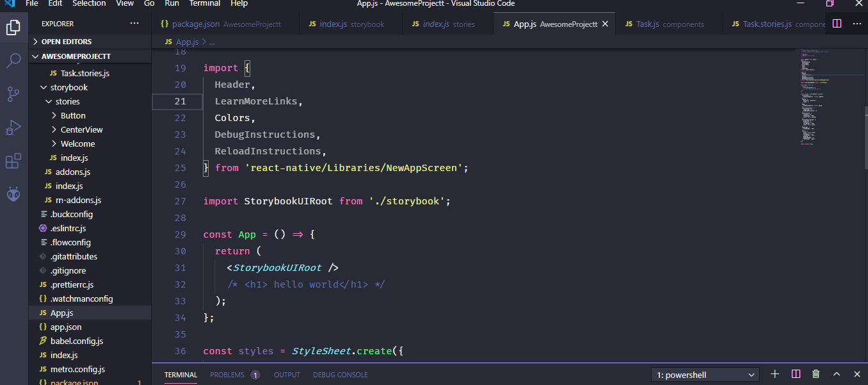Expand the Open Editors section

coord(90,42)
